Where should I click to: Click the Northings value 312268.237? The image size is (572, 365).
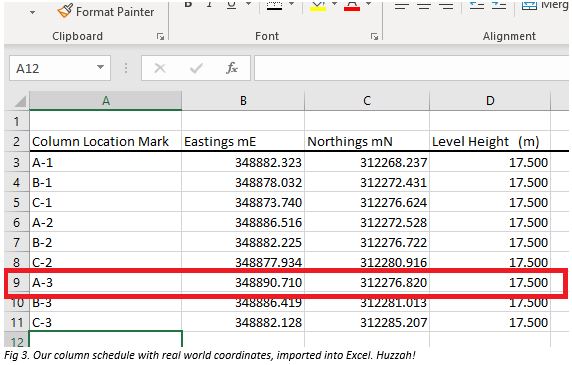[367, 162]
